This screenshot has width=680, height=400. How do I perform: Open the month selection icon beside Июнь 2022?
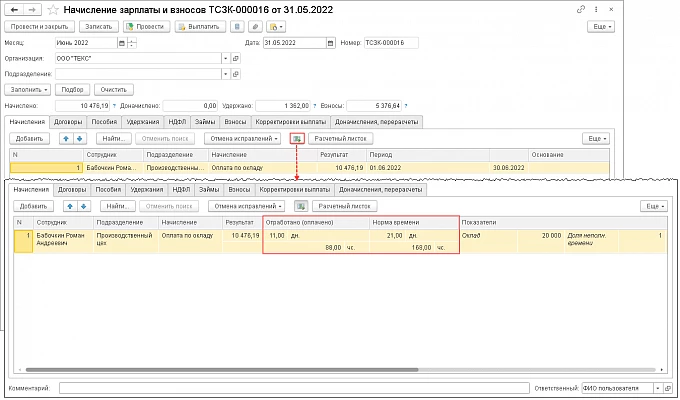tap(122, 43)
